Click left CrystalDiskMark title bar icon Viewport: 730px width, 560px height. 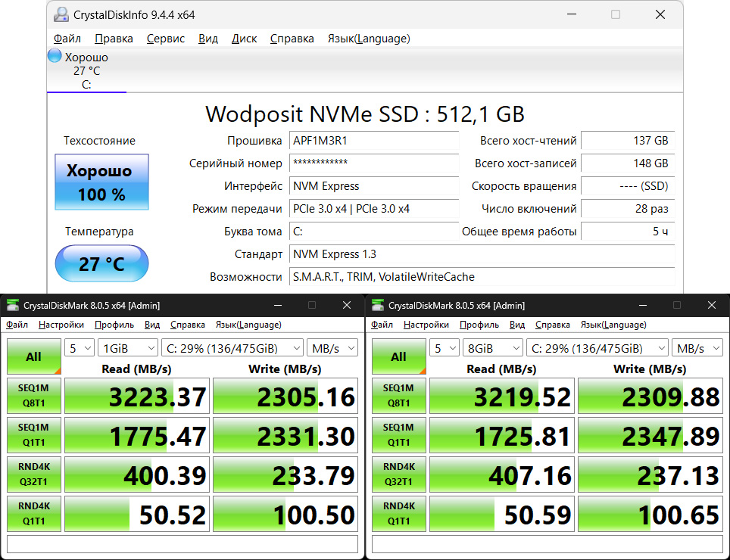tap(13, 306)
